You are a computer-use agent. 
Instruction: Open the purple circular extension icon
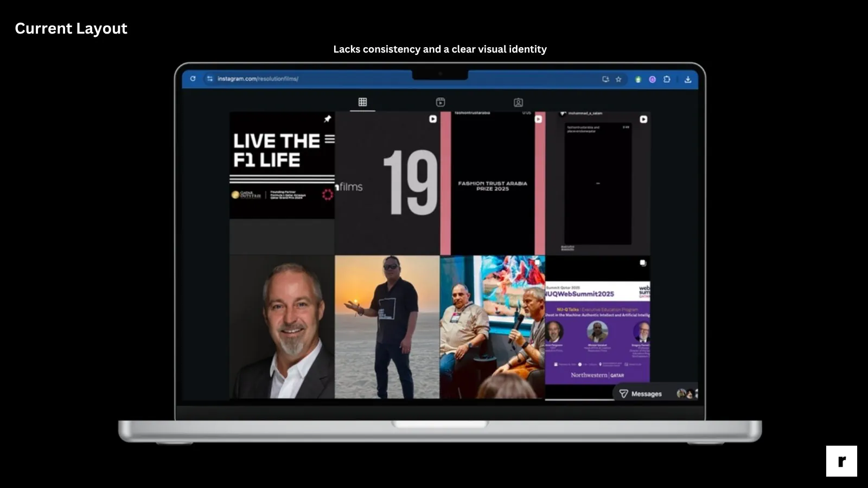point(652,79)
